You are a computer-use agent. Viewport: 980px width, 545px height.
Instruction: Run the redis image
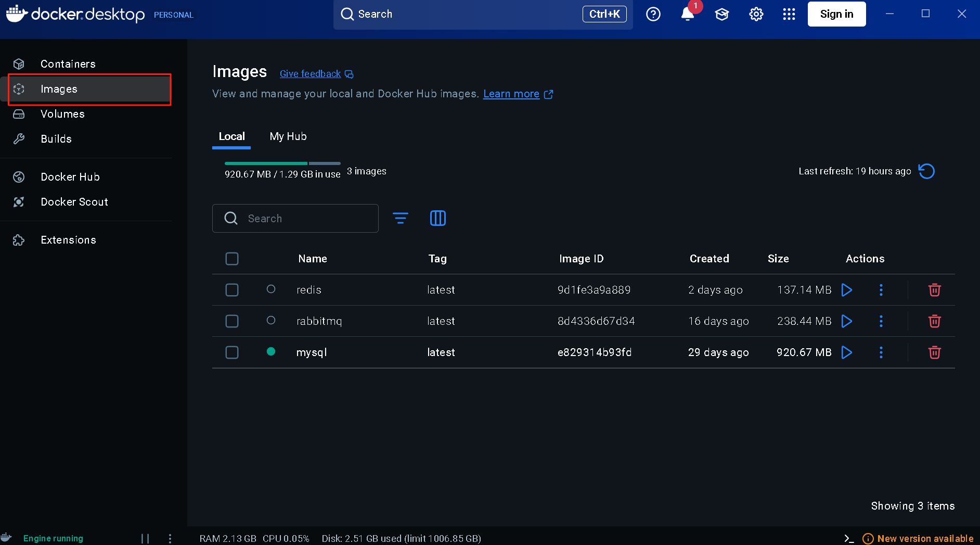[x=847, y=290]
